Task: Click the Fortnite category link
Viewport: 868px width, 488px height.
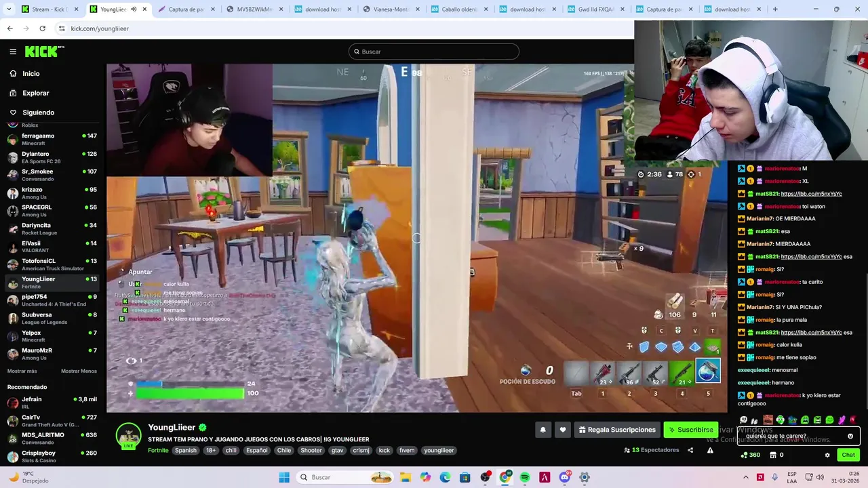Action: [x=158, y=450]
